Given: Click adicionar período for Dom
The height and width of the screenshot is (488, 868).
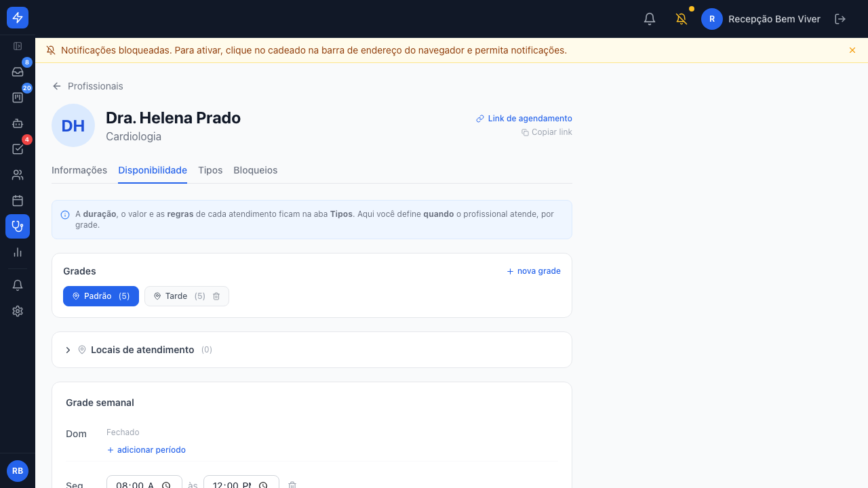Looking at the screenshot, I should [x=146, y=450].
